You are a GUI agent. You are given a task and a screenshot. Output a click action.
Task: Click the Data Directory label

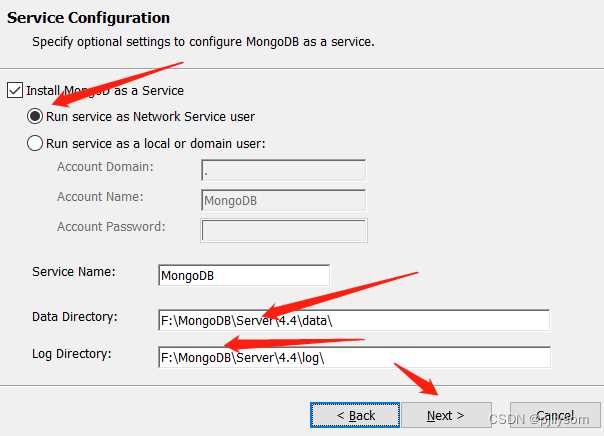[x=75, y=317]
